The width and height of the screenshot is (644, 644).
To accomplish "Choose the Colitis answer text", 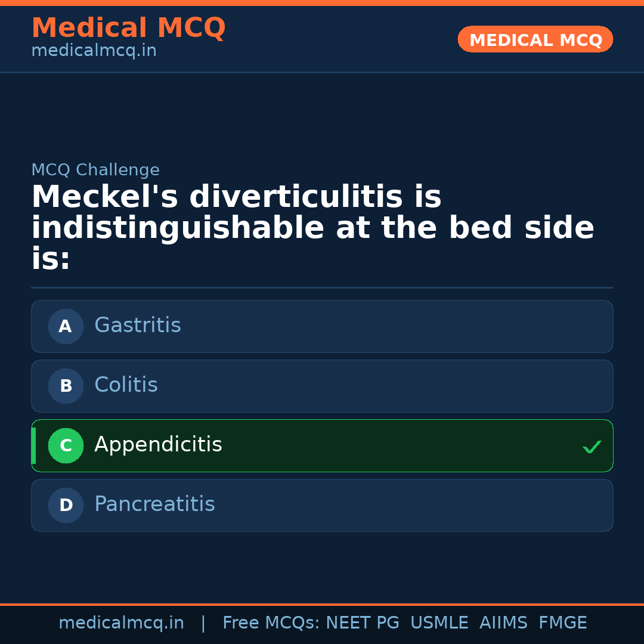I will click(126, 385).
